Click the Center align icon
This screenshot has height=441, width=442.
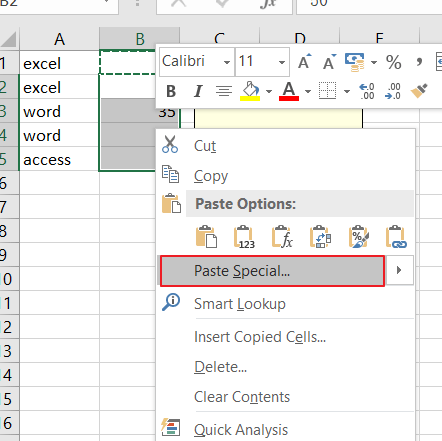(224, 91)
